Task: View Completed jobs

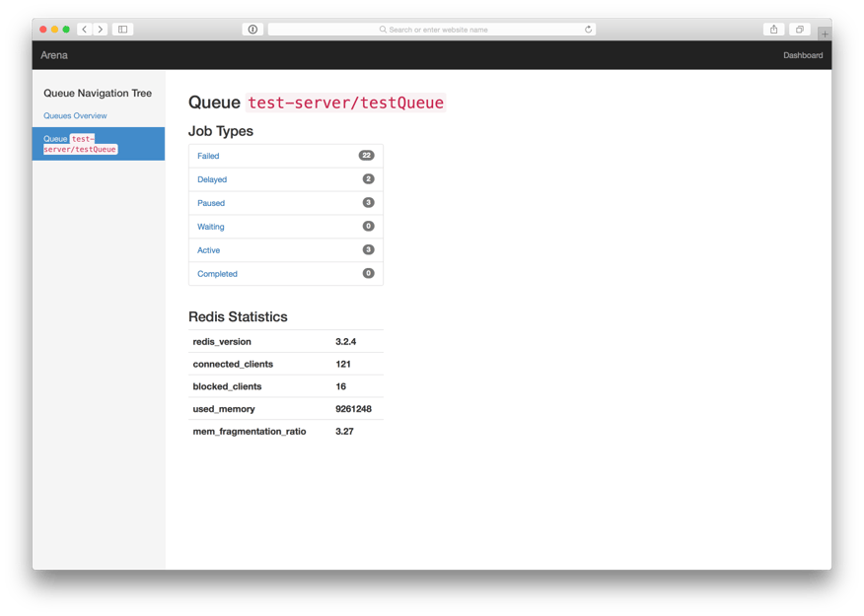Action: tap(217, 273)
